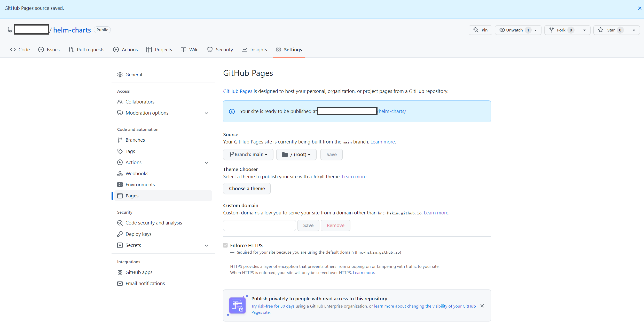Click Save for the custom domain
Image resolution: width=644 pixels, height=330 pixels.
[x=308, y=225]
